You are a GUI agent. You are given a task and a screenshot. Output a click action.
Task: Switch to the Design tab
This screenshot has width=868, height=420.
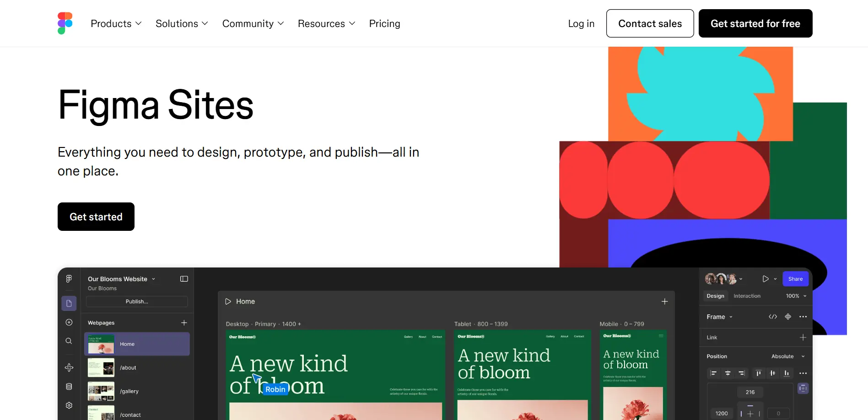pos(715,296)
